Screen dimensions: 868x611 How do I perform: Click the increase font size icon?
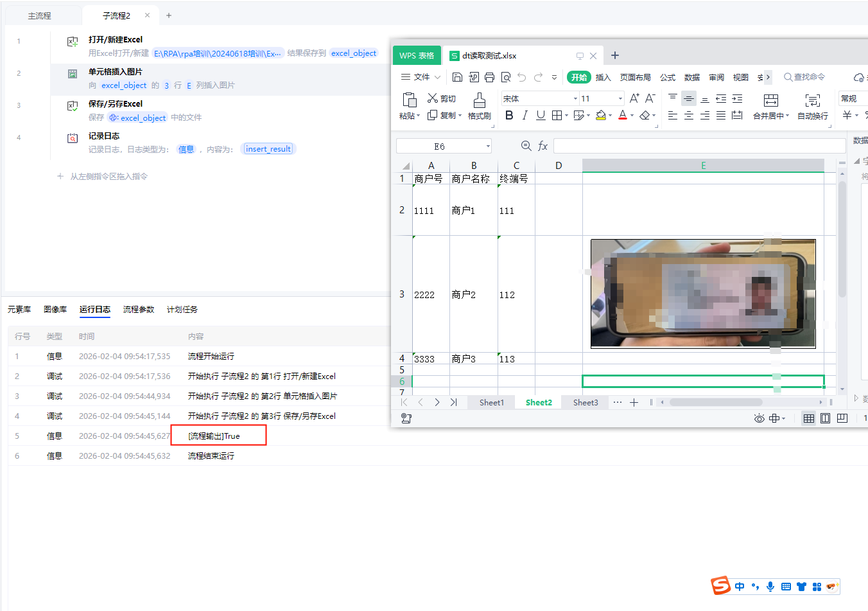click(x=634, y=98)
